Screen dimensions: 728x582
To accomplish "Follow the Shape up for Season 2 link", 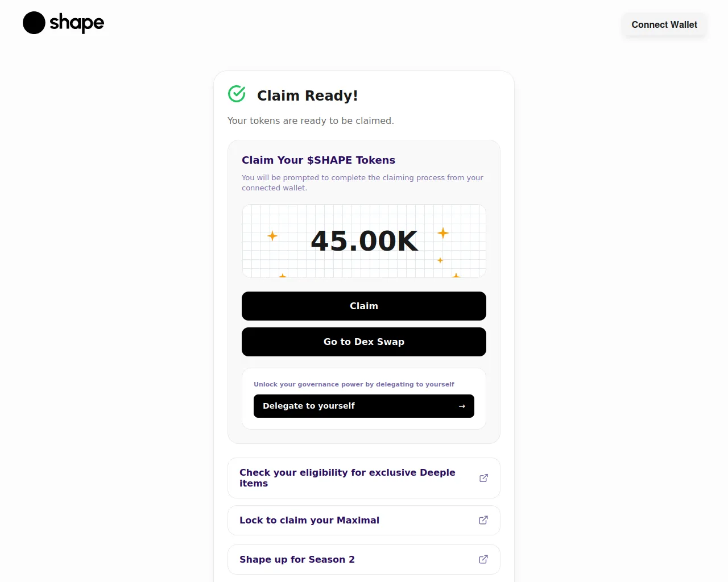I will pos(297,559).
